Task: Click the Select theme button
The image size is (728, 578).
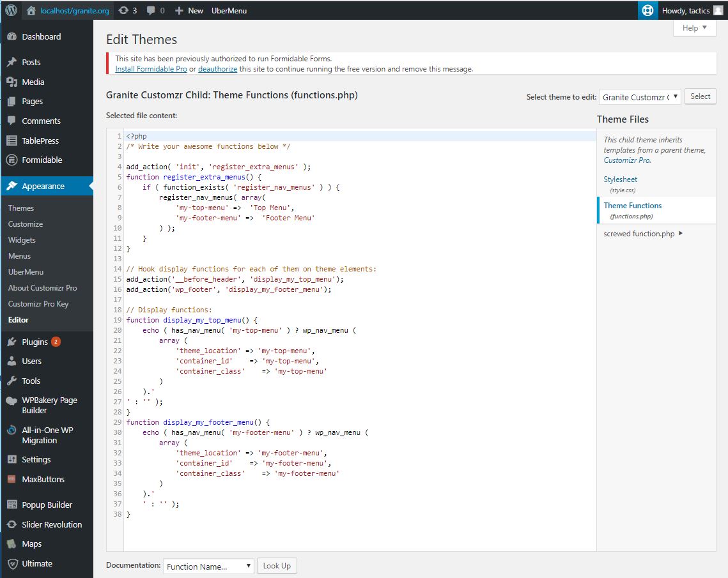Action: (700, 96)
